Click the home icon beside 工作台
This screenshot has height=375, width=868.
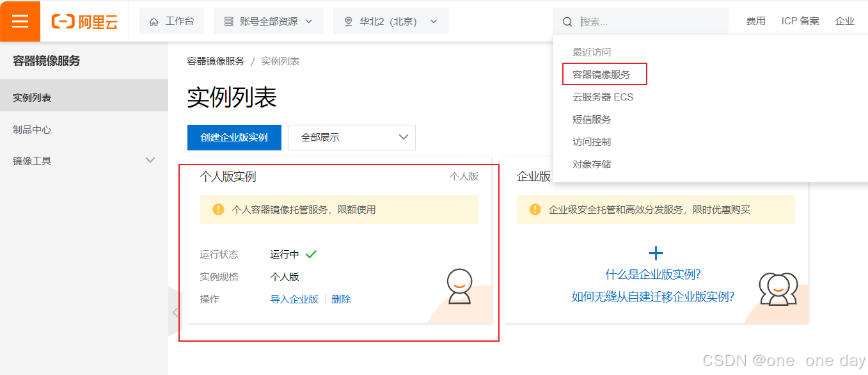coord(153,20)
